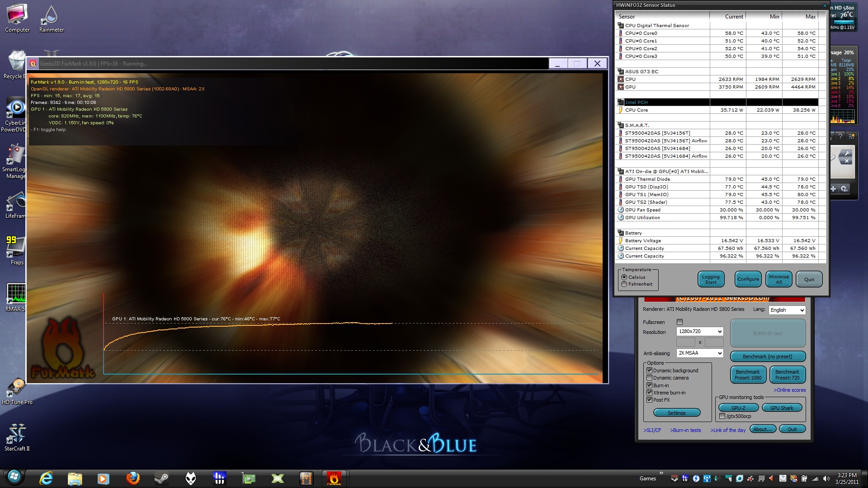868x488 pixels.
Task: Open the SLI/CF link
Action: pyautogui.click(x=652, y=430)
